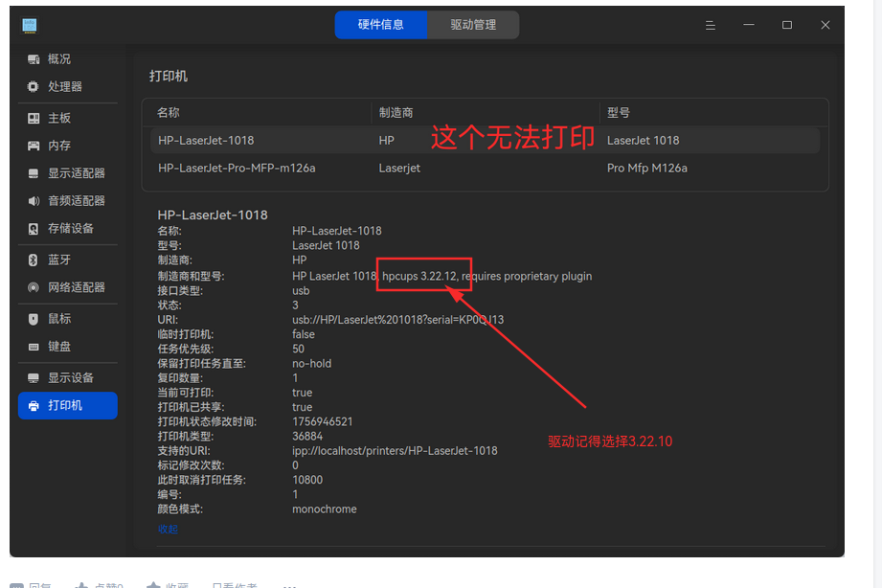The height and width of the screenshot is (588, 882).
Task: Open the 主板 motherboard icon
Action: pyautogui.click(x=34, y=118)
